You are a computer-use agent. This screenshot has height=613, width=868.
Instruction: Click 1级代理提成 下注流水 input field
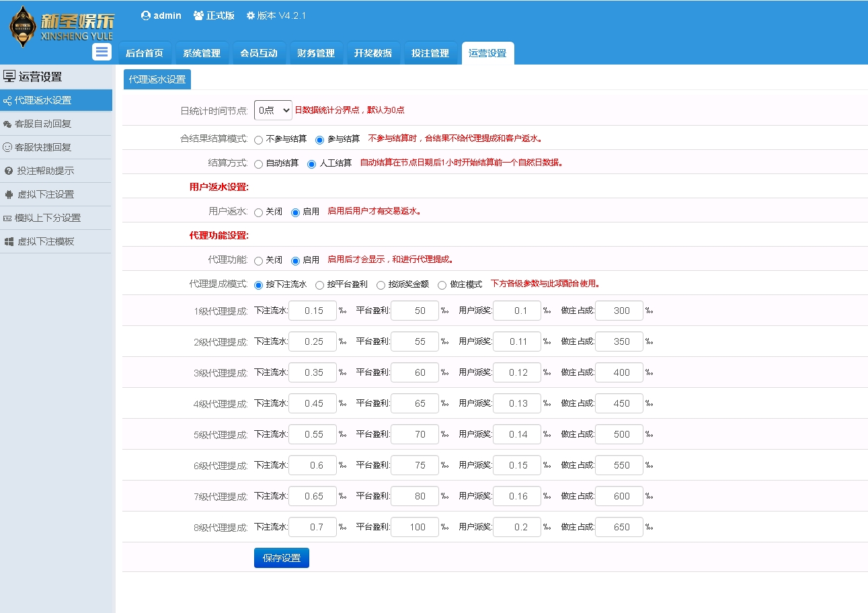313,311
